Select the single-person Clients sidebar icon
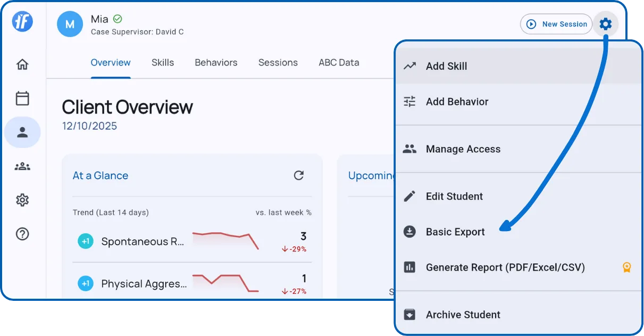 coord(22,133)
